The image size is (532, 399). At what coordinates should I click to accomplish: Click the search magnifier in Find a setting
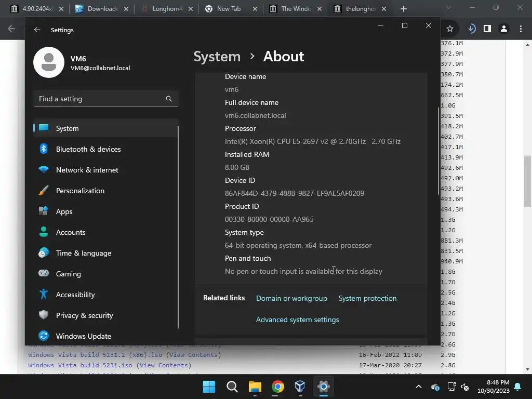[x=169, y=99]
